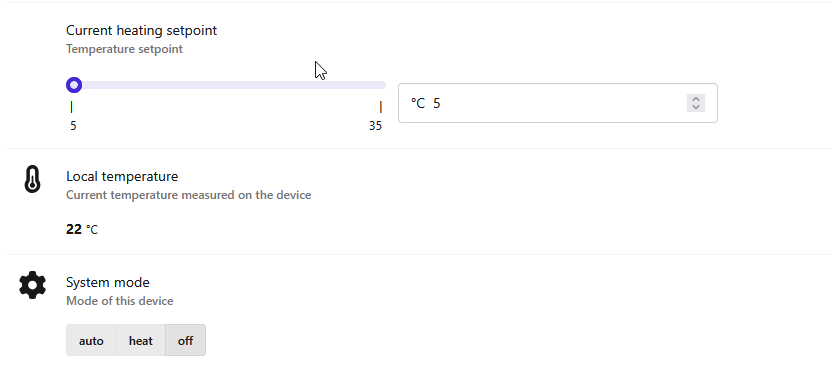Screen dimensions: 831x371
Task: Click the slider minimum label 5
Action: coord(73,126)
